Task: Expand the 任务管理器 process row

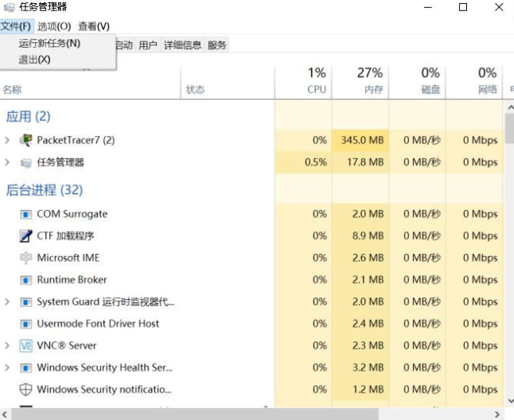Action: pos(7,162)
